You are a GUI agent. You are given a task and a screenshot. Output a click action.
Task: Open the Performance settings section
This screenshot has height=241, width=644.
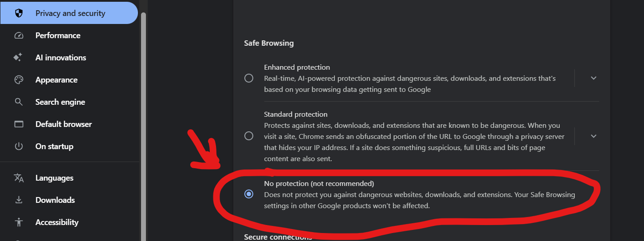coord(58,36)
